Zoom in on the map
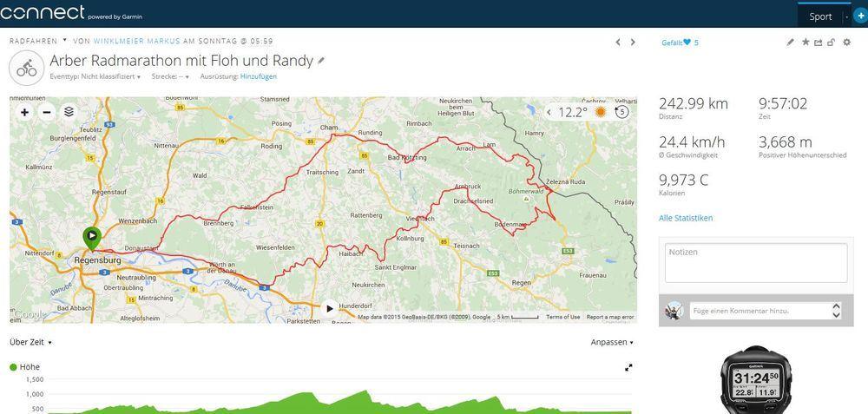 tap(24, 112)
